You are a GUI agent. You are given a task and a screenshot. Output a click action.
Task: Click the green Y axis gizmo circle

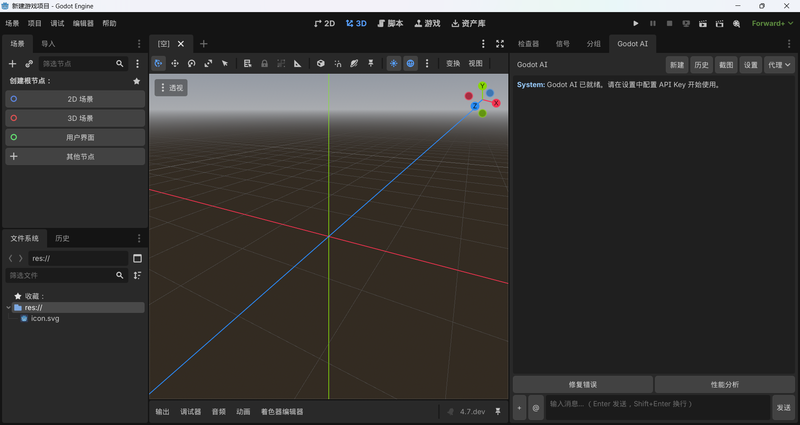(x=482, y=86)
